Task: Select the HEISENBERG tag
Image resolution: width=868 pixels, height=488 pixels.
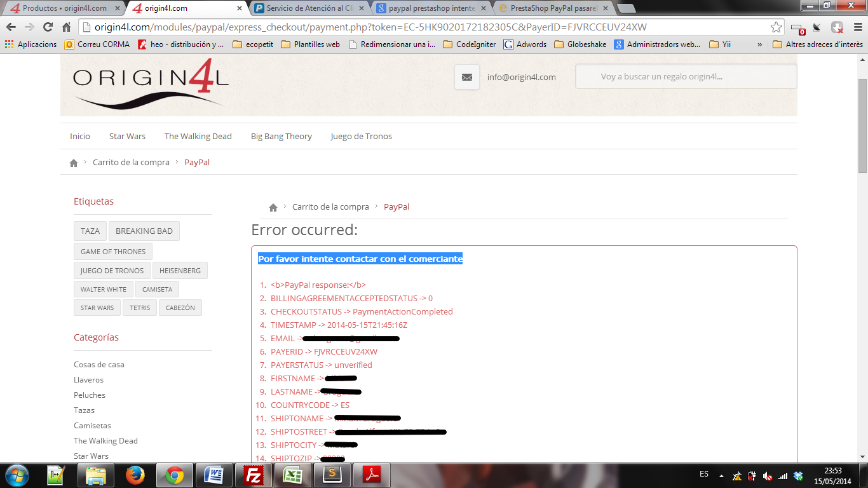Action: click(180, 271)
